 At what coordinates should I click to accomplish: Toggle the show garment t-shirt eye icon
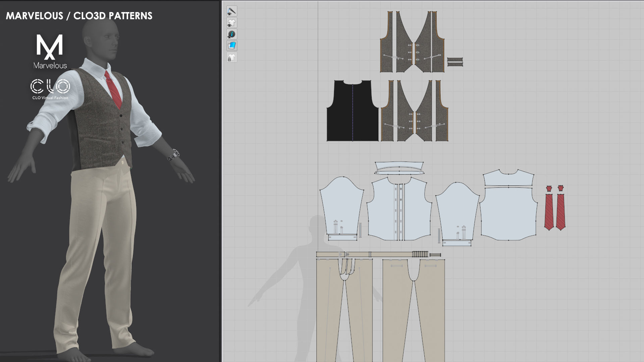pos(231,23)
